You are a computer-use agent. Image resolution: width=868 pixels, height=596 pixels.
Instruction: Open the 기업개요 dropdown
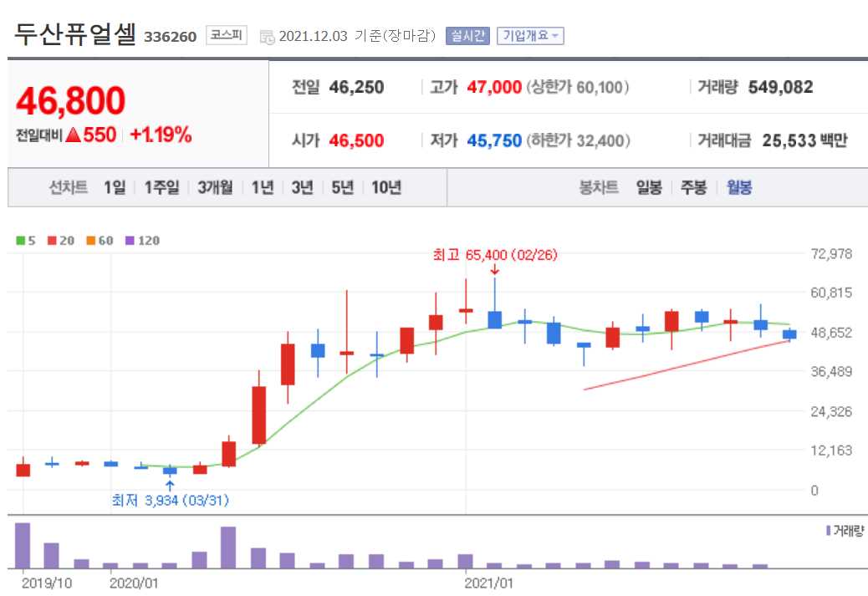530,35
